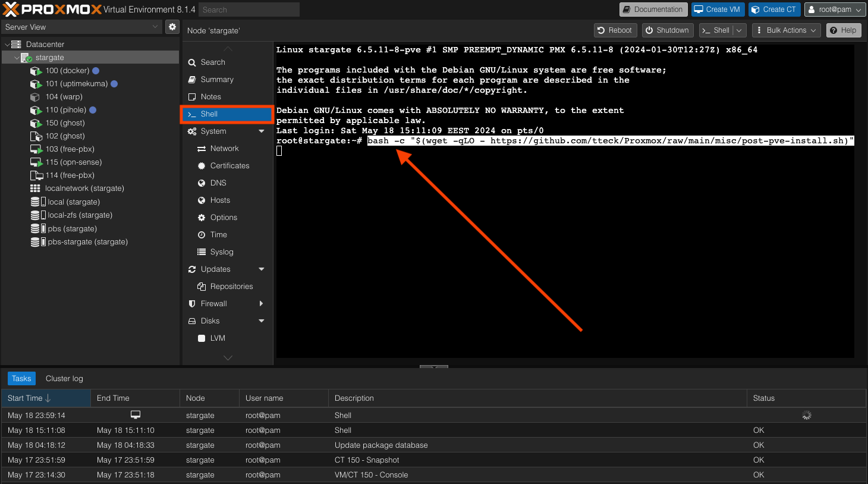Image resolution: width=868 pixels, height=484 pixels.
Task: Click the Reboot button
Action: pos(615,30)
